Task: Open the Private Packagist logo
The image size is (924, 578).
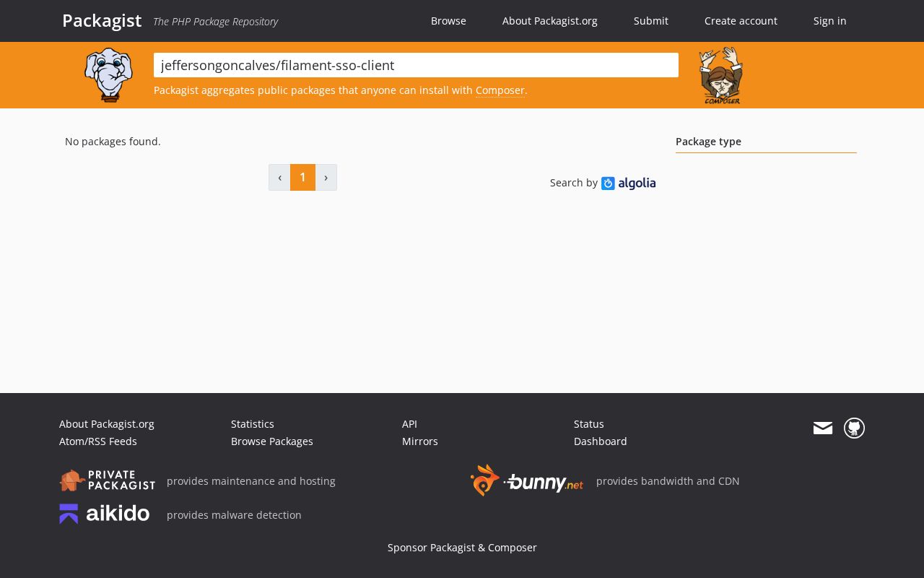Action: (x=107, y=480)
